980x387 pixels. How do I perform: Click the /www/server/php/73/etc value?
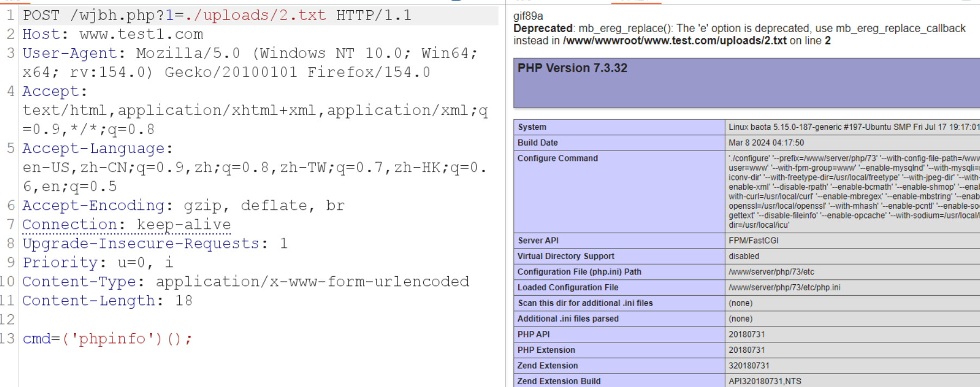[x=771, y=272]
